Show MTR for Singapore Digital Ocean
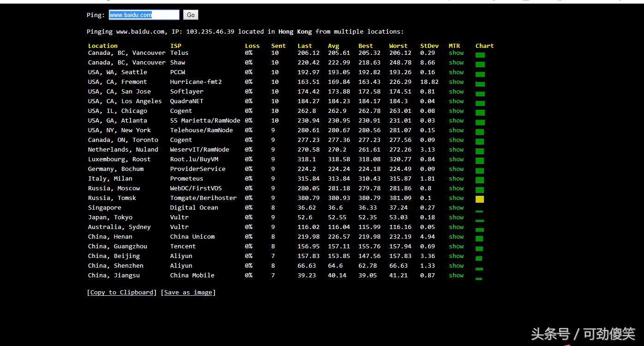Viewport: 644px width, 346px height. pyautogui.click(x=456, y=208)
